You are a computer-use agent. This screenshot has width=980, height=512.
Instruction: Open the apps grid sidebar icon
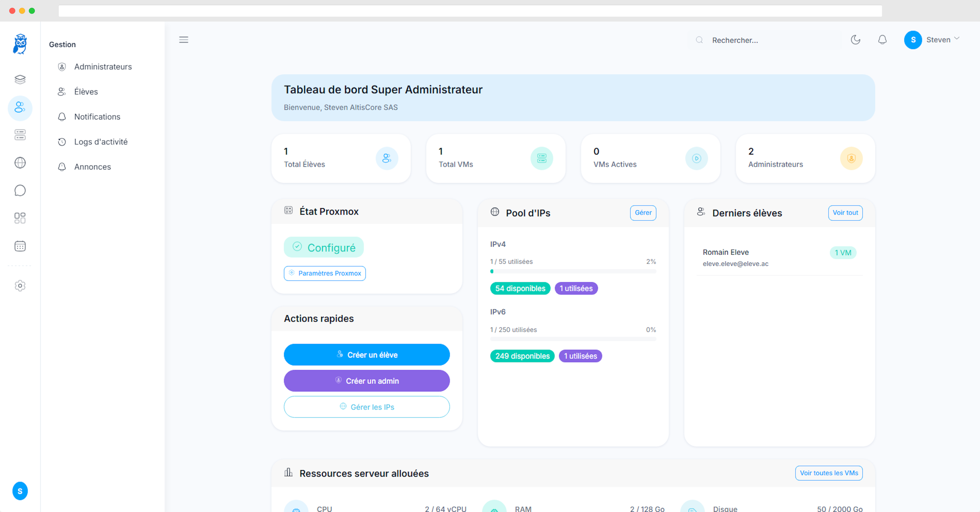point(20,218)
